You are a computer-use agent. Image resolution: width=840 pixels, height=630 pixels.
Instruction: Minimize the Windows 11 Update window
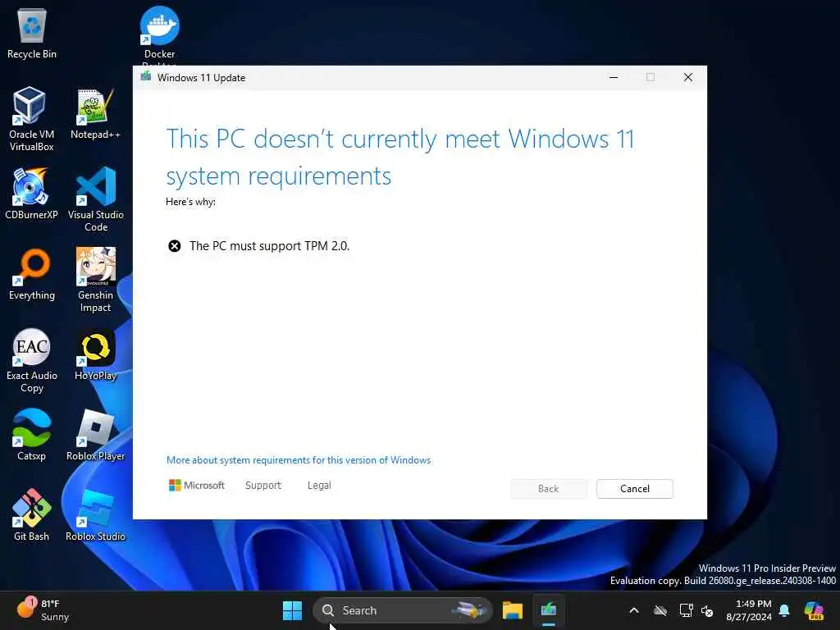tap(614, 78)
